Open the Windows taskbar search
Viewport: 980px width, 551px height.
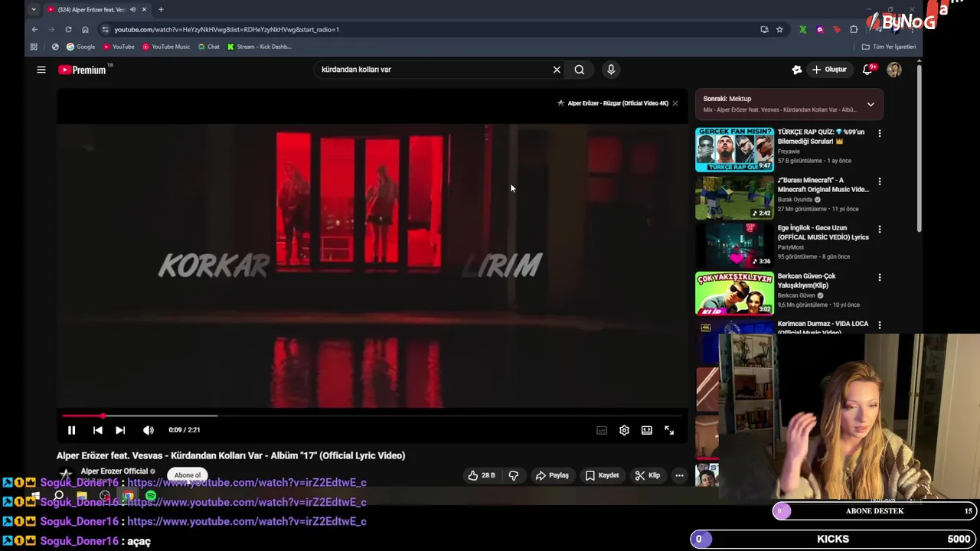tap(59, 496)
